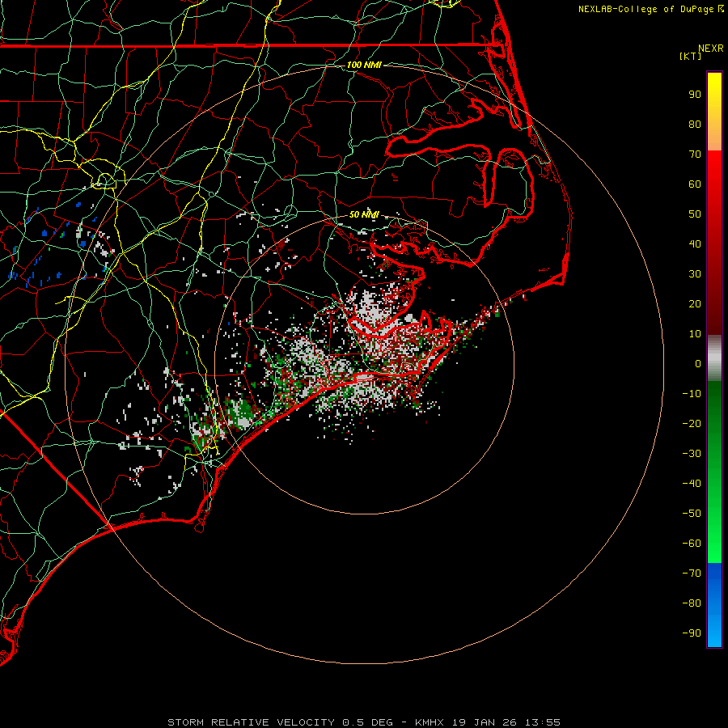
Task: Select the positive 50 scale value
Action: 695,214
